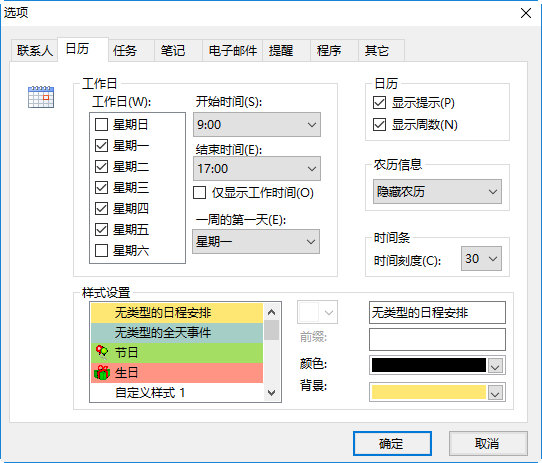Open the 时间刻度 30 dropdown

coord(481,258)
